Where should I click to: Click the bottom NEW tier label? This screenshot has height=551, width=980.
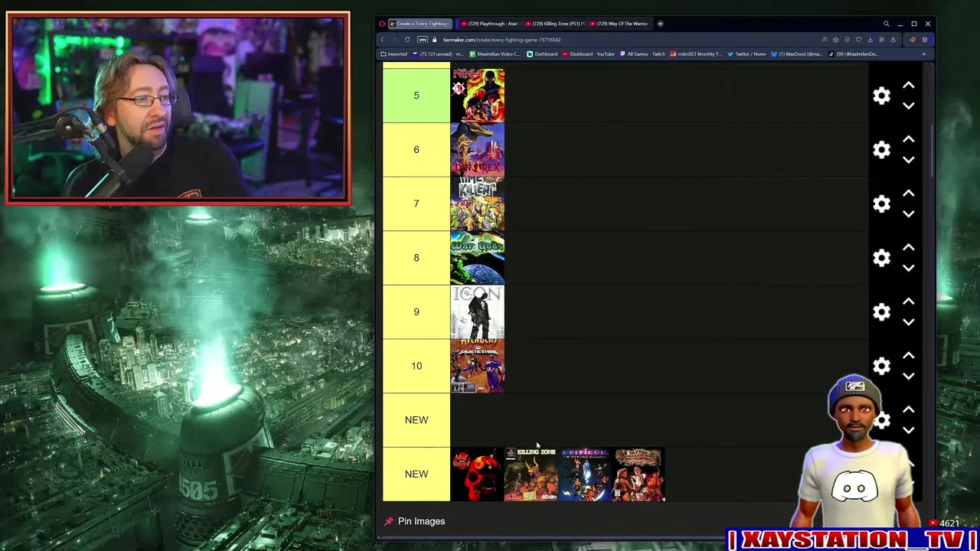click(x=416, y=474)
